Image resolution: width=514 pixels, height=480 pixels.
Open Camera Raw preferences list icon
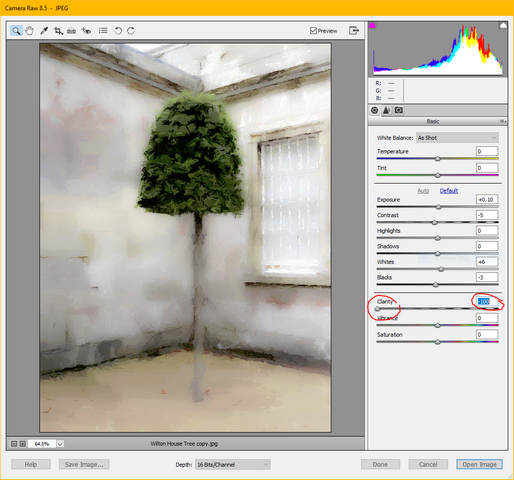click(103, 31)
